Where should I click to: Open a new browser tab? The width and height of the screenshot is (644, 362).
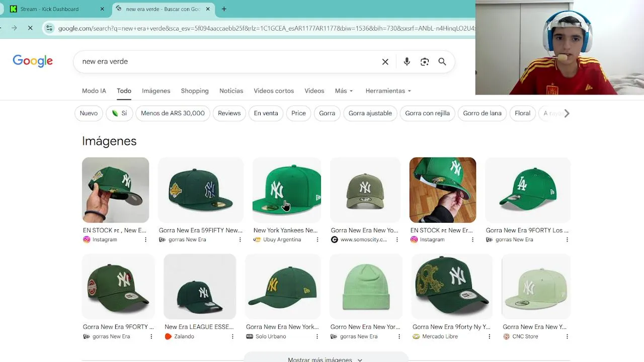coord(224,9)
